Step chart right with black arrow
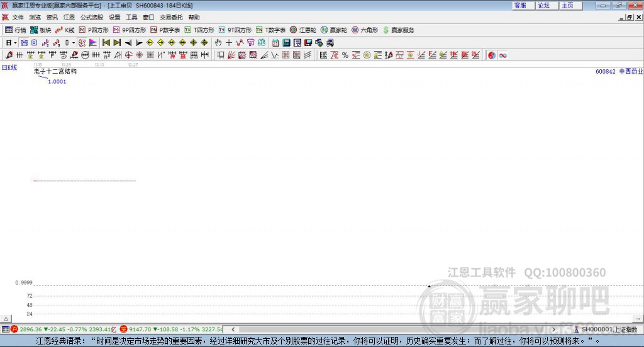The image size is (644, 347). point(139,43)
